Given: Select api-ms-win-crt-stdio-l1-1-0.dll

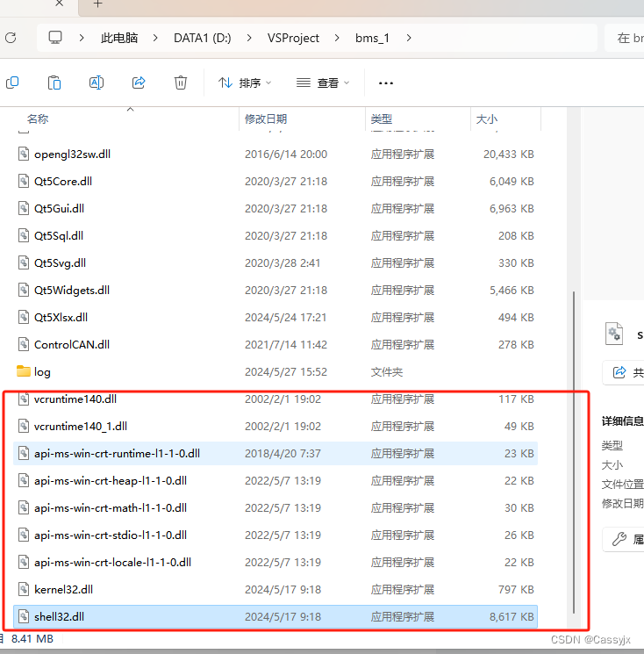Looking at the screenshot, I should coord(275,535).
